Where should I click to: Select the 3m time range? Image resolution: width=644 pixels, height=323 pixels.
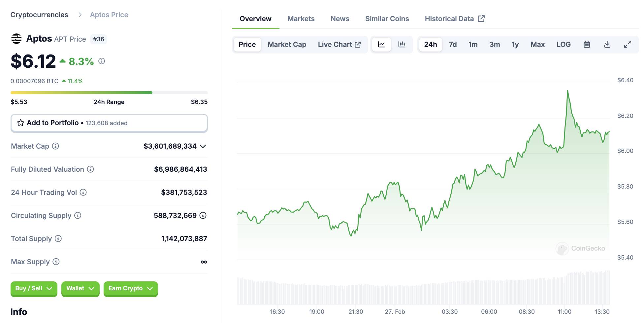495,44
